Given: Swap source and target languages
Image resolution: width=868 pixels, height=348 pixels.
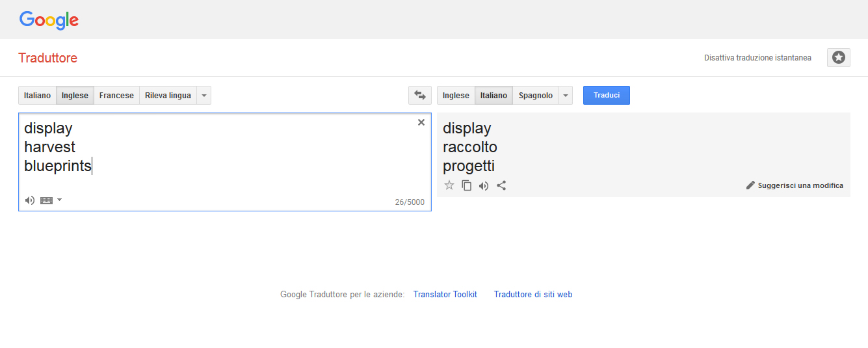Looking at the screenshot, I should [420, 96].
